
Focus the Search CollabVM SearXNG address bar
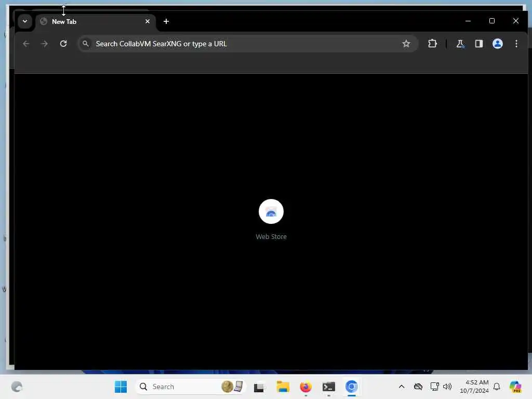point(248,44)
